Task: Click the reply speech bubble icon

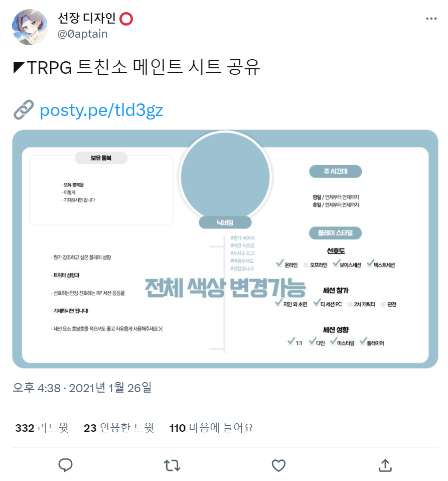Action: [x=65, y=465]
